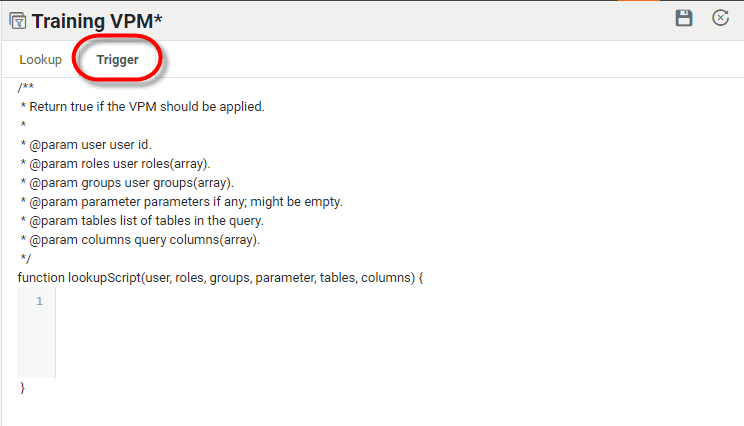The height and width of the screenshot is (426, 744).
Task: Click the "@param parameter parameters if any" line
Action: [181, 201]
